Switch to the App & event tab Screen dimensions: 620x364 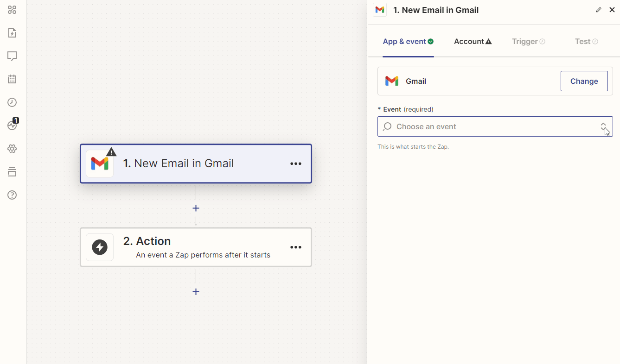click(x=408, y=42)
